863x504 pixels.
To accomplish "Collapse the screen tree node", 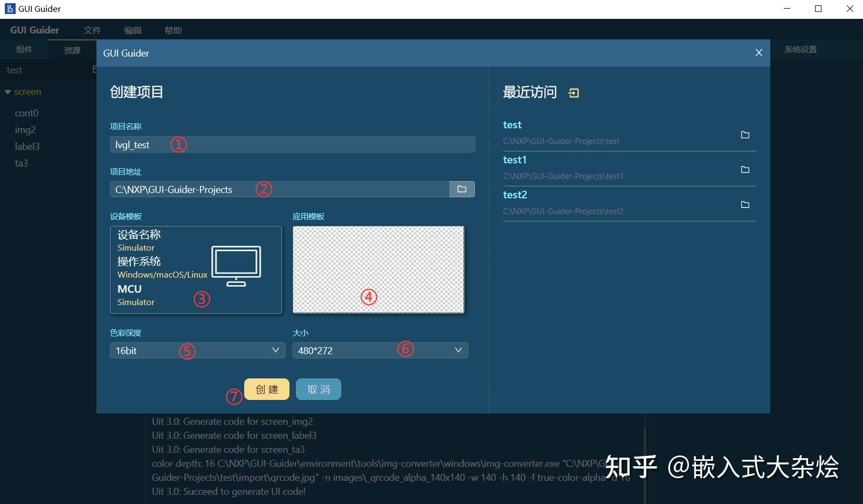I will point(8,92).
